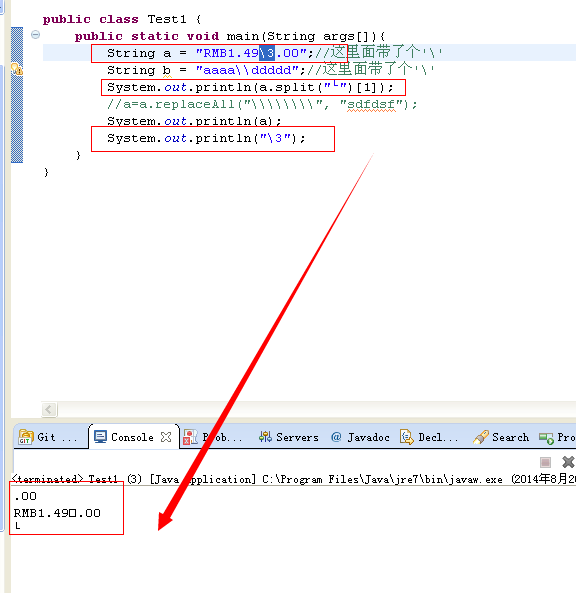Click the commented replaceAll code line
Screen dimensions: 576x593
tap(262, 104)
